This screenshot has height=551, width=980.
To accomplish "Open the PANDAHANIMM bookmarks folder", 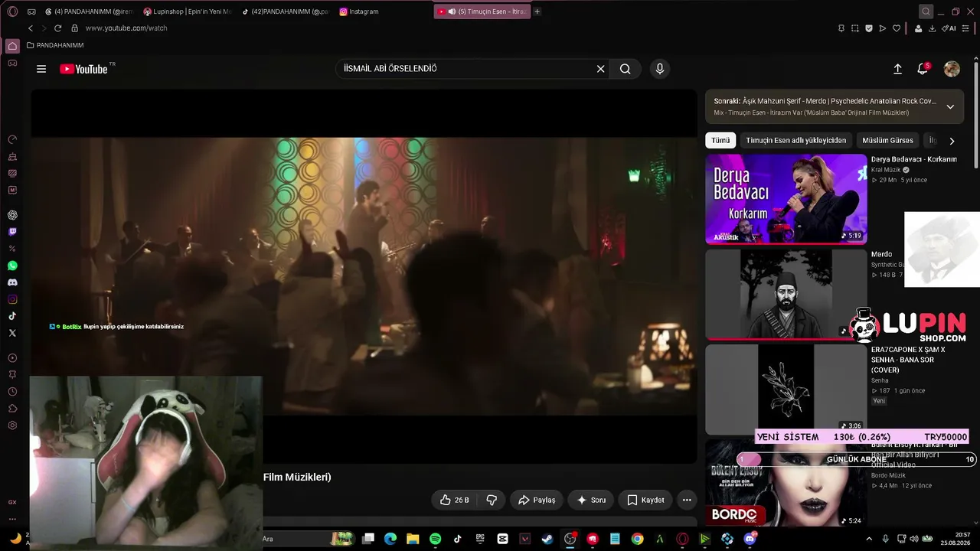I will [x=55, y=45].
